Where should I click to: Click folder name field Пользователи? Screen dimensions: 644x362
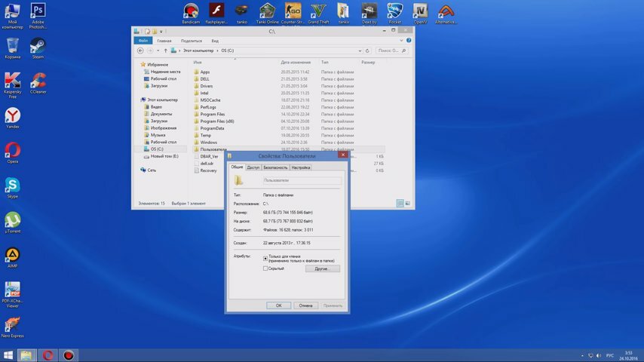(302, 180)
